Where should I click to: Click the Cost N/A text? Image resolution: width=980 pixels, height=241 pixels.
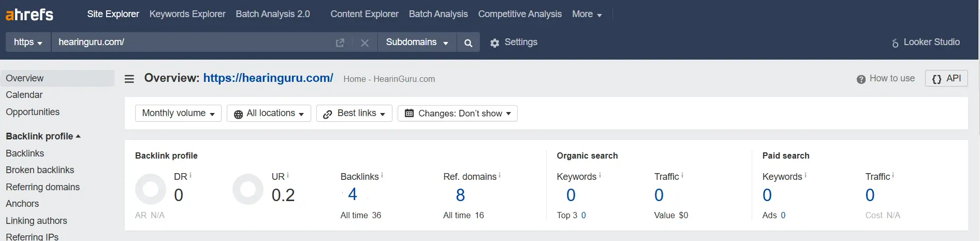[x=883, y=215]
